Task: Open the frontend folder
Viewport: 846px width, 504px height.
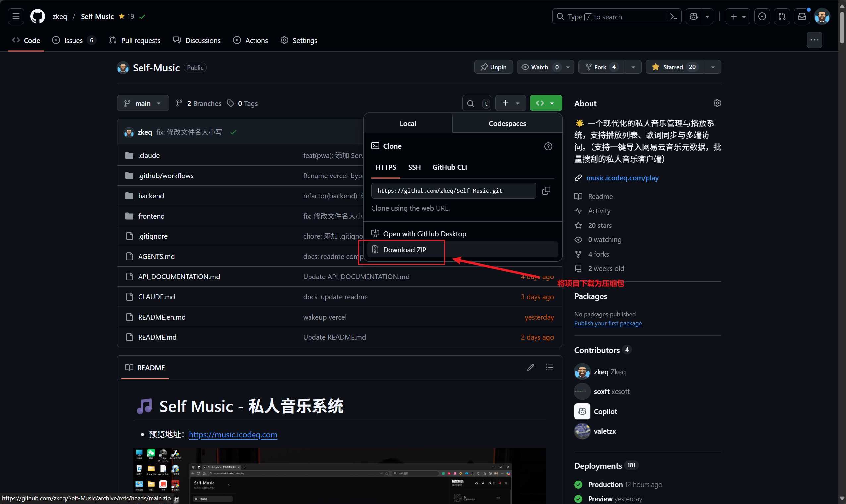Action: [x=151, y=216]
